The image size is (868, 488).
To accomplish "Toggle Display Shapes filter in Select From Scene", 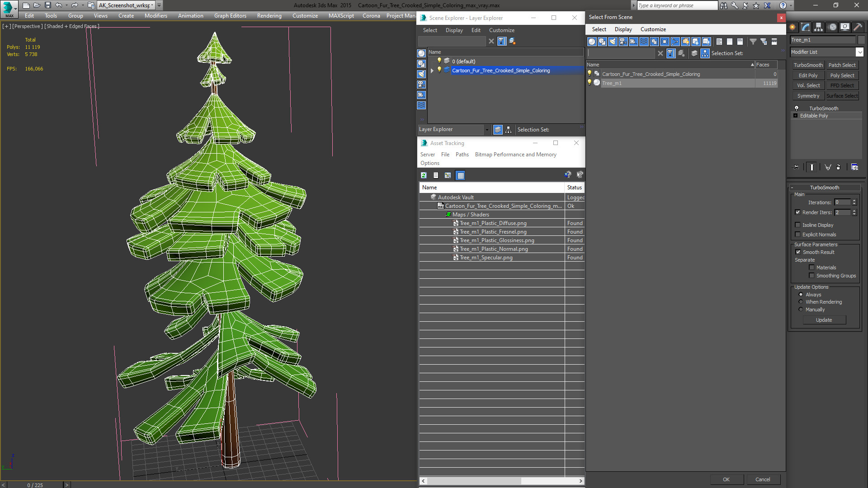I will tap(602, 42).
